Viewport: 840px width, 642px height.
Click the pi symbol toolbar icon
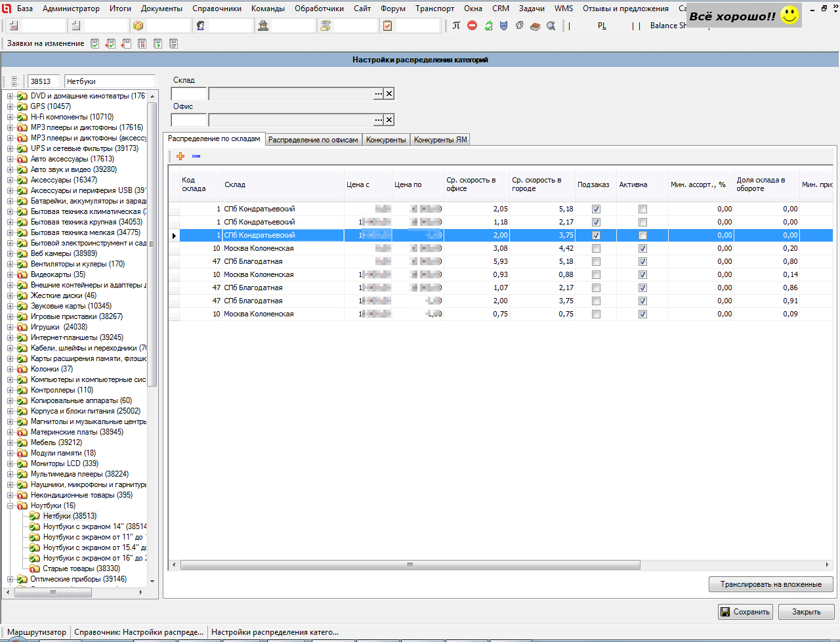tap(456, 26)
